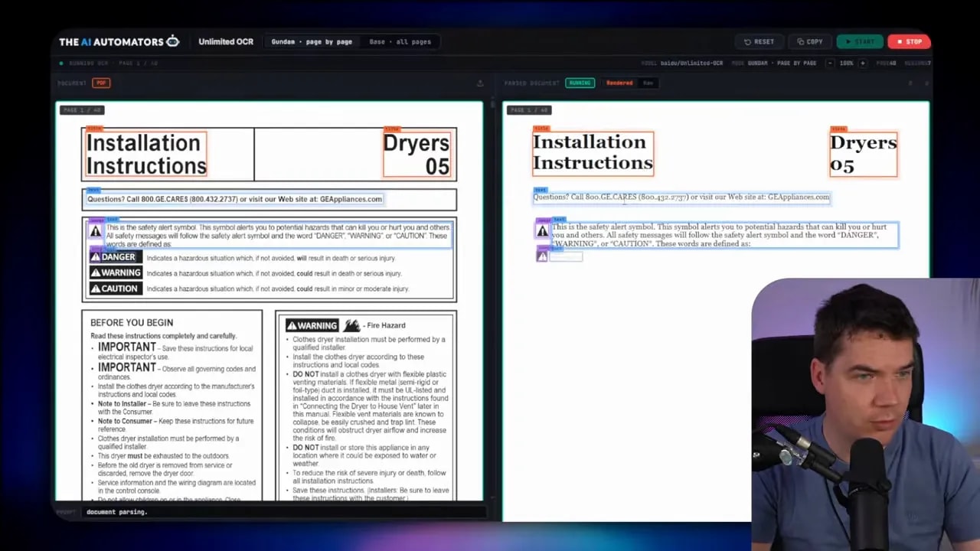Click The AI Automators robot logo icon
Viewport: 980px width, 551px height.
coord(172,41)
